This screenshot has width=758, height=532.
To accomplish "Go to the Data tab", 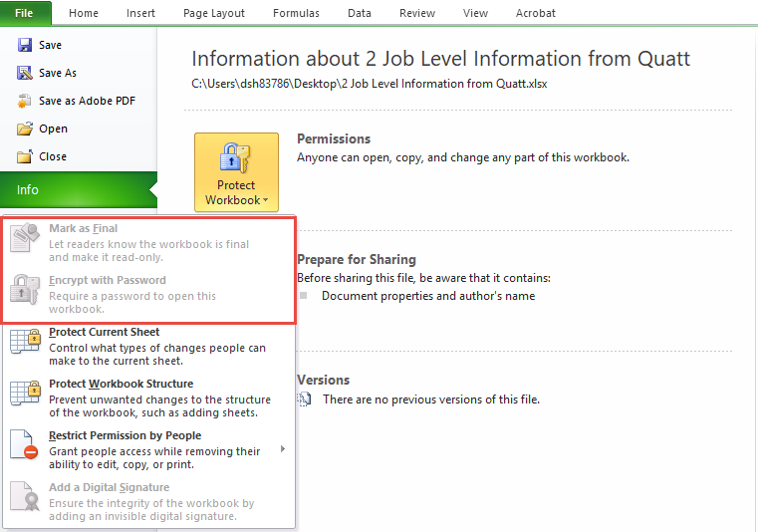I will coord(360,13).
